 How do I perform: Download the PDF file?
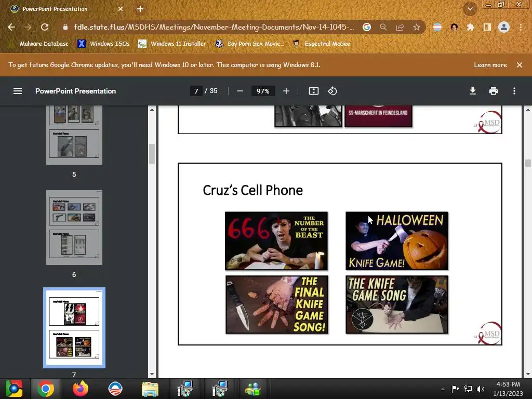(473, 91)
